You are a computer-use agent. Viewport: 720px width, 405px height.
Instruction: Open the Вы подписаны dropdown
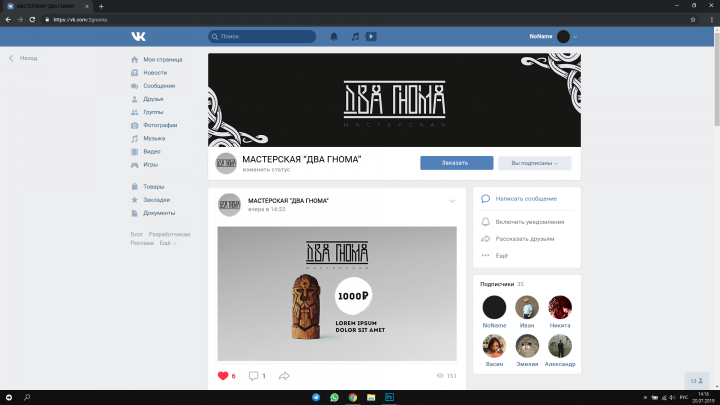click(534, 163)
